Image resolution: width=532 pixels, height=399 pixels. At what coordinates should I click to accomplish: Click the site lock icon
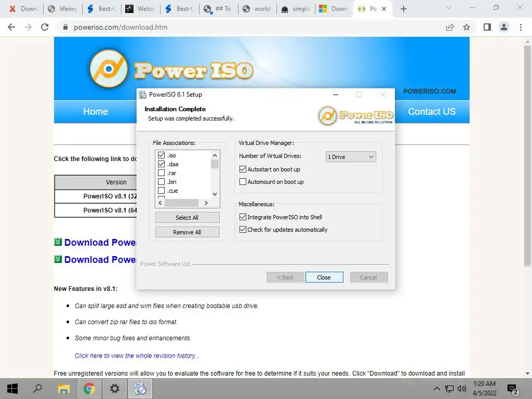pos(65,27)
